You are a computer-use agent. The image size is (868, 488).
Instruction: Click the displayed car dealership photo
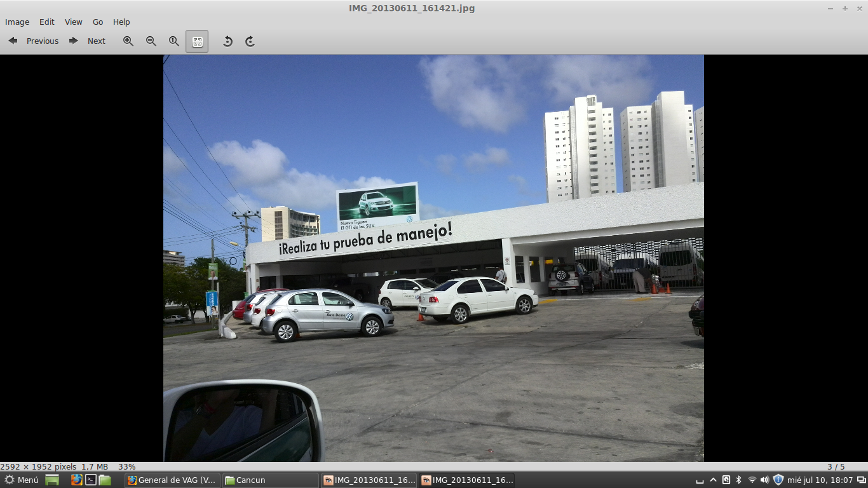(x=433, y=258)
